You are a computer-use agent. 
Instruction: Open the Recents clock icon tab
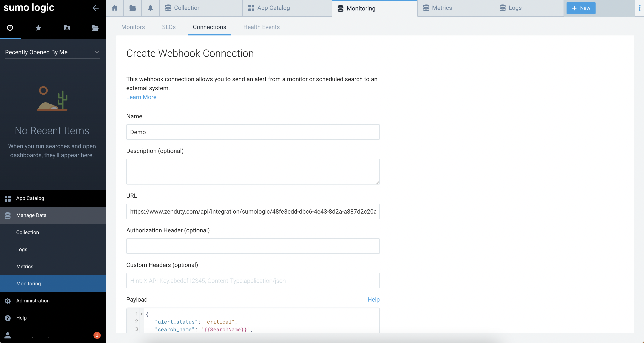coord(10,28)
